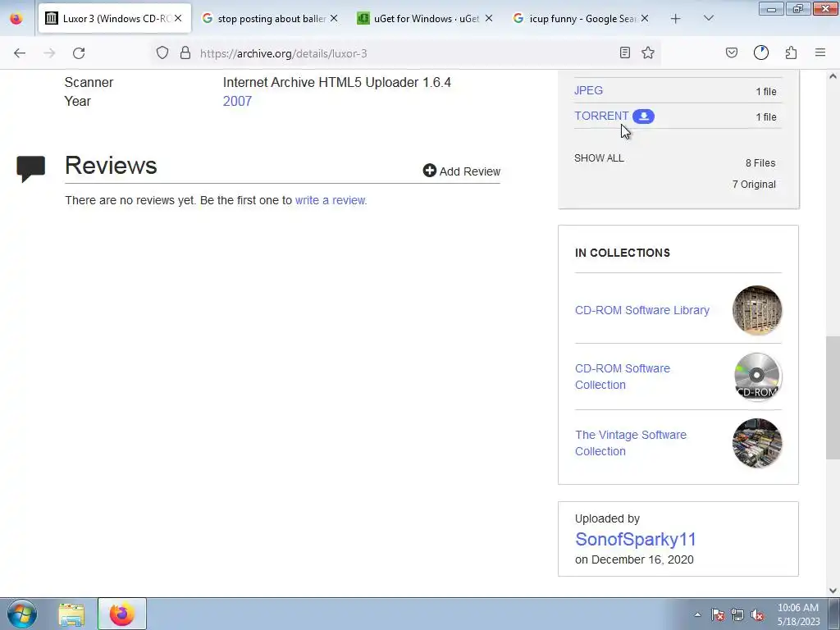Open Pocket save icon
840x630 pixels.
coord(731,52)
